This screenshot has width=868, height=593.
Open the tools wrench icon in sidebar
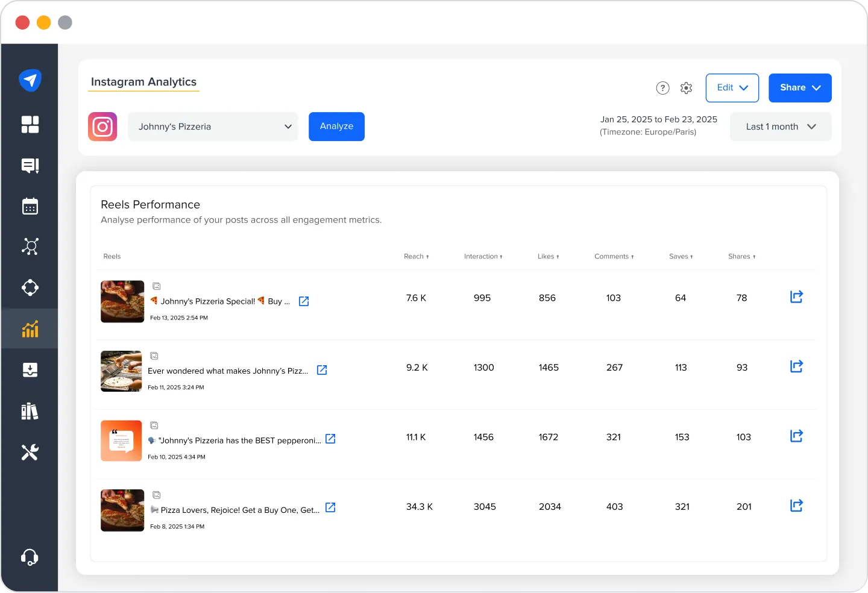coord(30,452)
